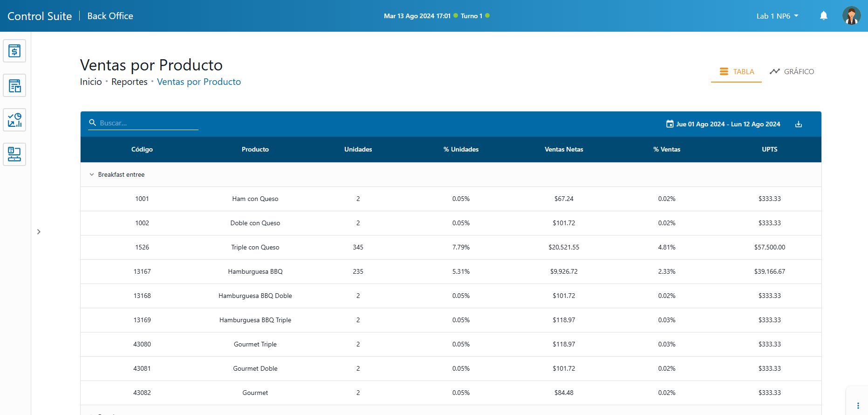Go to Reportes breadcrumb link
This screenshot has width=868, height=415.
pyautogui.click(x=129, y=82)
